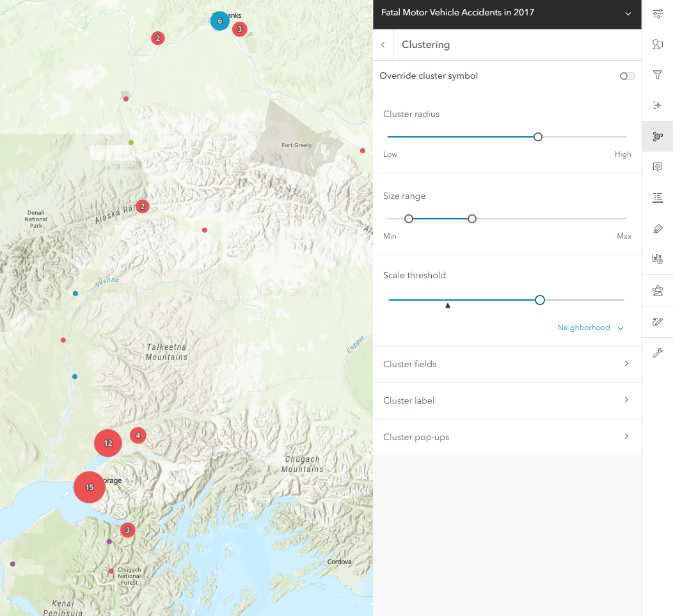Open the Neighborhood scale dropdown
The width and height of the screenshot is (673, 616).
coord(590,327)
